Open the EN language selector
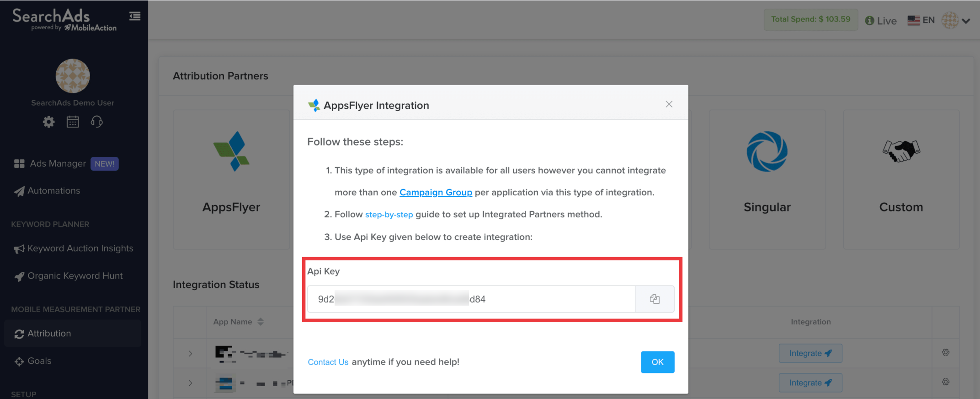Screen dimensions: 980x399 coord(921,20)
